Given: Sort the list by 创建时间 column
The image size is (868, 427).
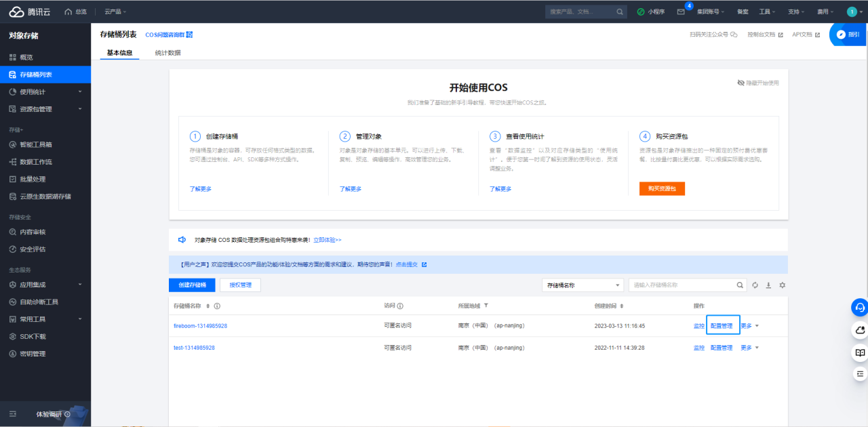Looking at the screenshot, I should [x=622, y=306].
